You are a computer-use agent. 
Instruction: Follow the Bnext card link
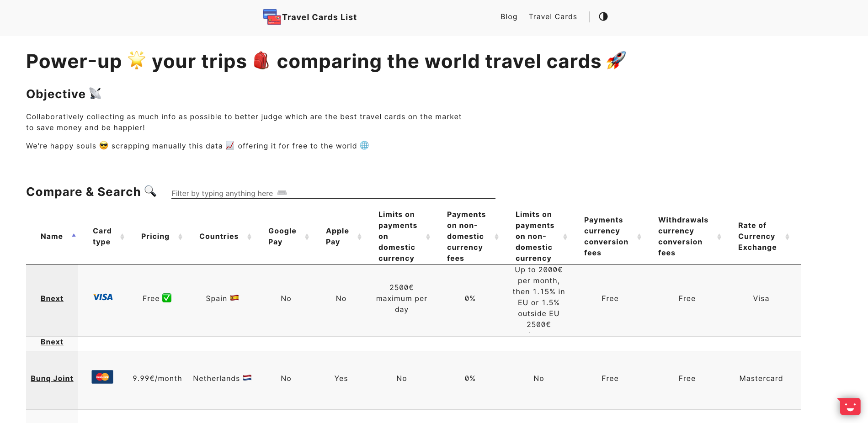(52, 298)
